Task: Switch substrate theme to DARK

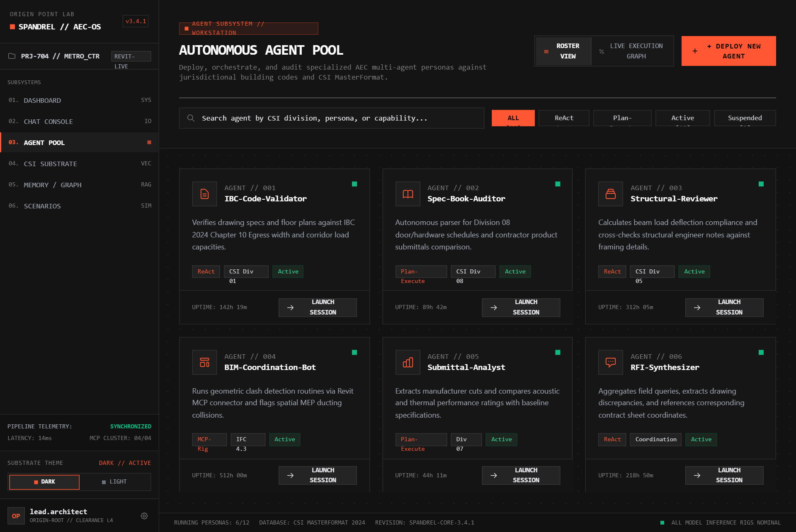Action: (44, 482)
